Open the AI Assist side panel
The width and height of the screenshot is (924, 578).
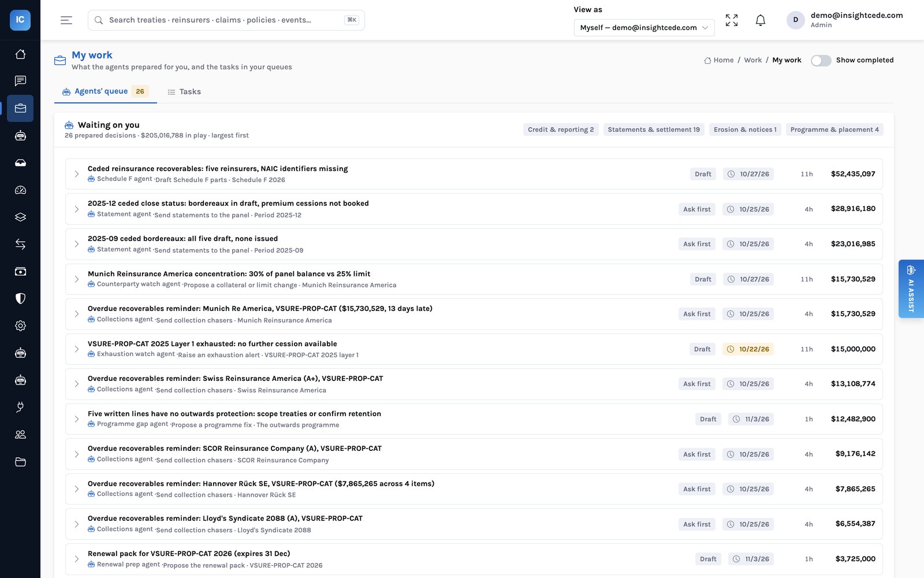pos(911,288)
